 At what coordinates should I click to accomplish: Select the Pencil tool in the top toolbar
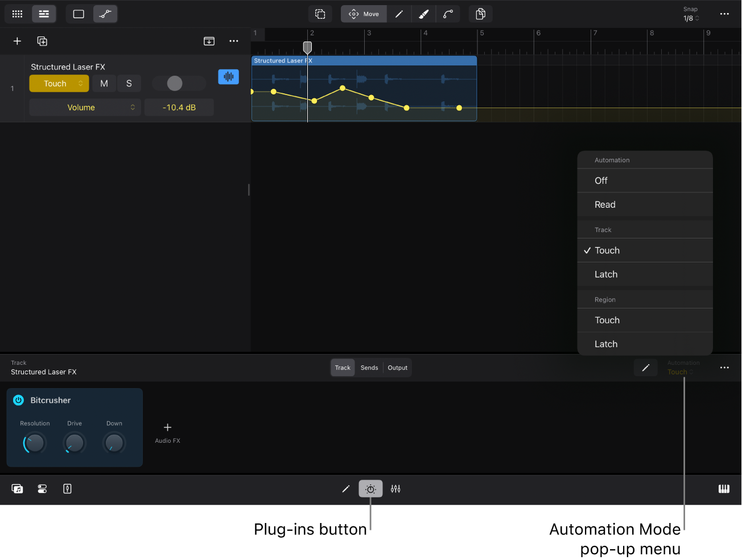pos(399,14)
